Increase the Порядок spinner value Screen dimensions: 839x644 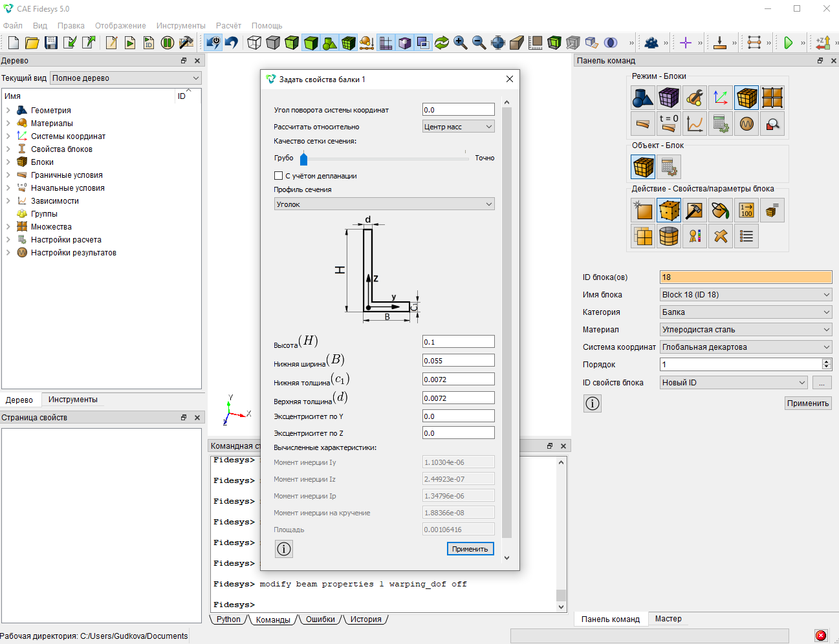click(x=826, y=362)
